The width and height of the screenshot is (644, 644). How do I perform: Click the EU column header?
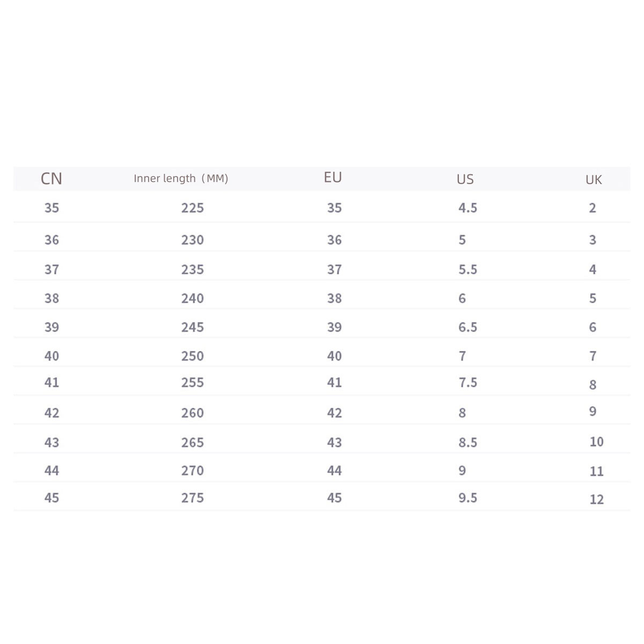click(333, 178)
